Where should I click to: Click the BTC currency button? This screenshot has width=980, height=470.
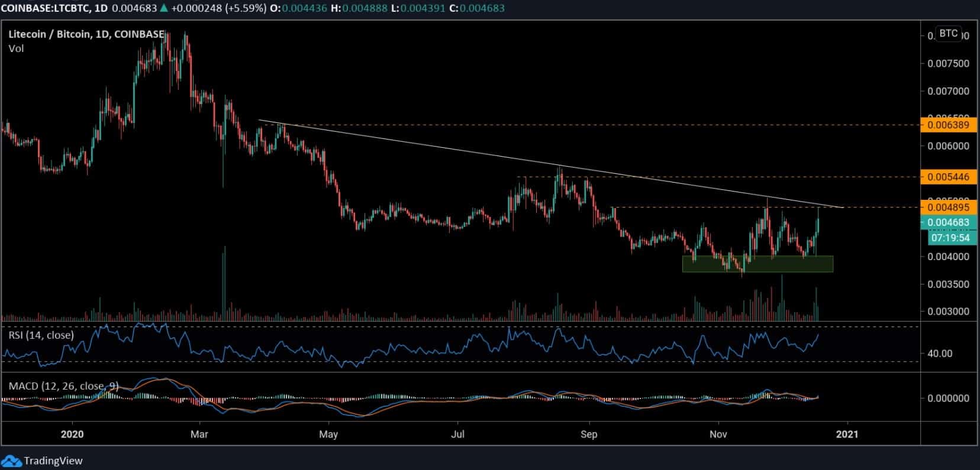tap(948, 33)
